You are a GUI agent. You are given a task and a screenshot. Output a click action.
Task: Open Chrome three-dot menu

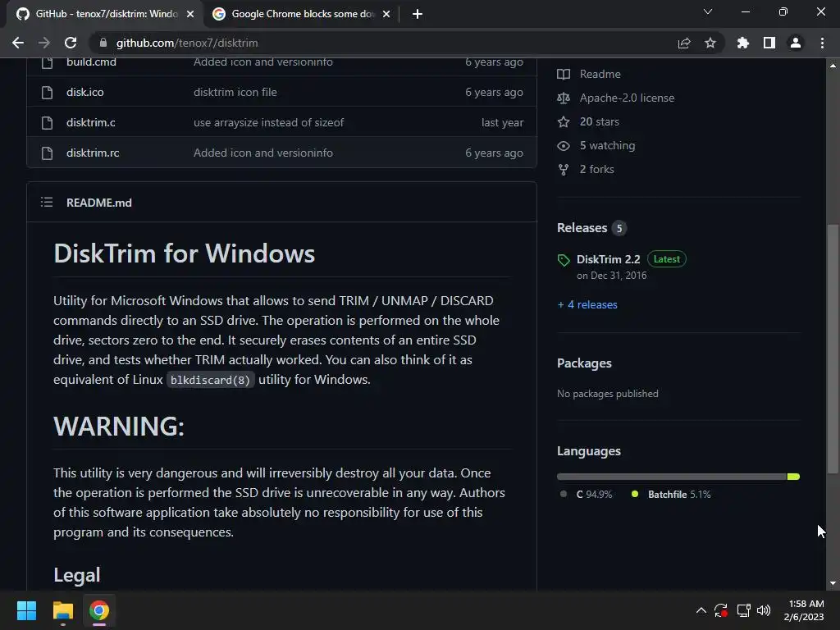coord(822,43)
